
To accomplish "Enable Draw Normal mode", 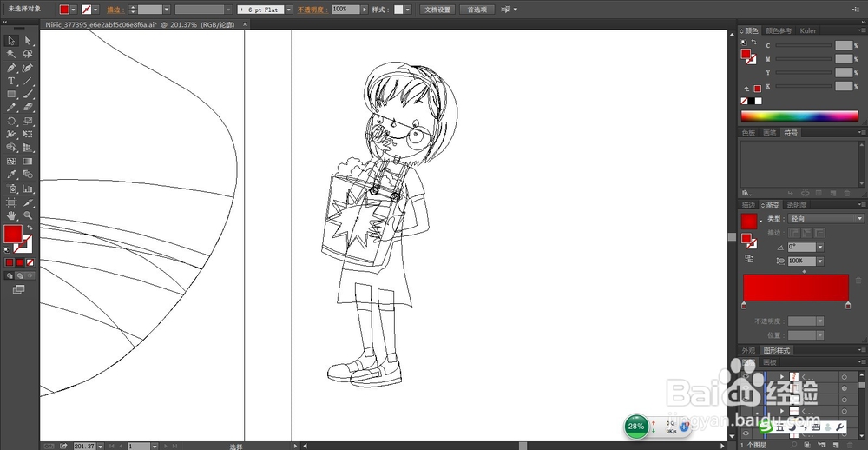I will click(x=10, y=275).
